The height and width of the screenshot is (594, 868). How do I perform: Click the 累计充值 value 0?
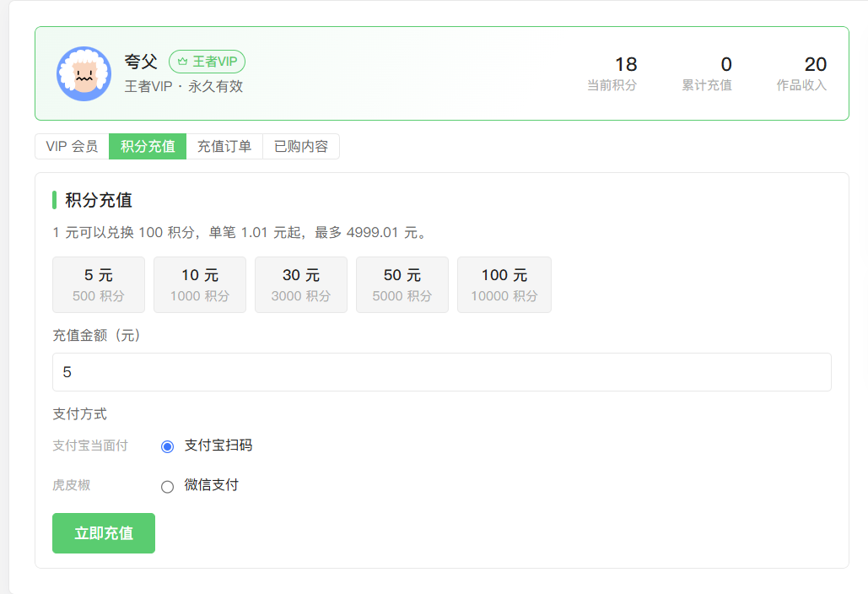coord(726,64)
